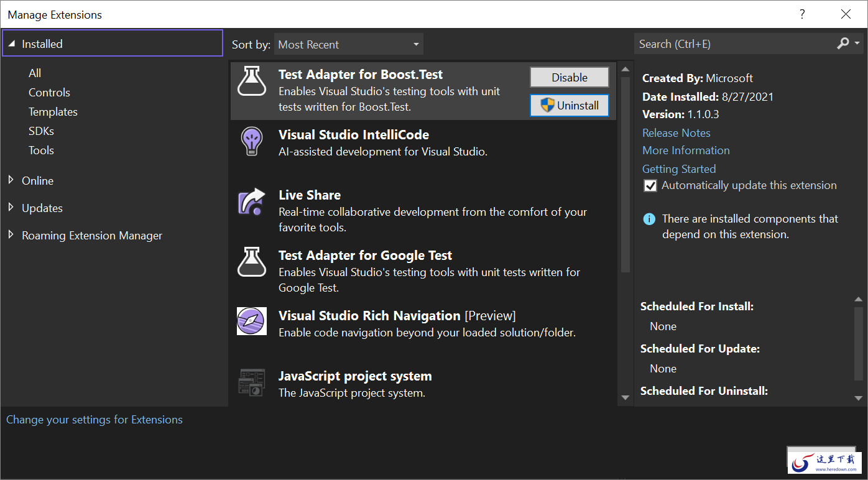The width and height of the screenshot is (868, 480).
Task: Select the Live Share extension title
Action: (x=310, y=195)
